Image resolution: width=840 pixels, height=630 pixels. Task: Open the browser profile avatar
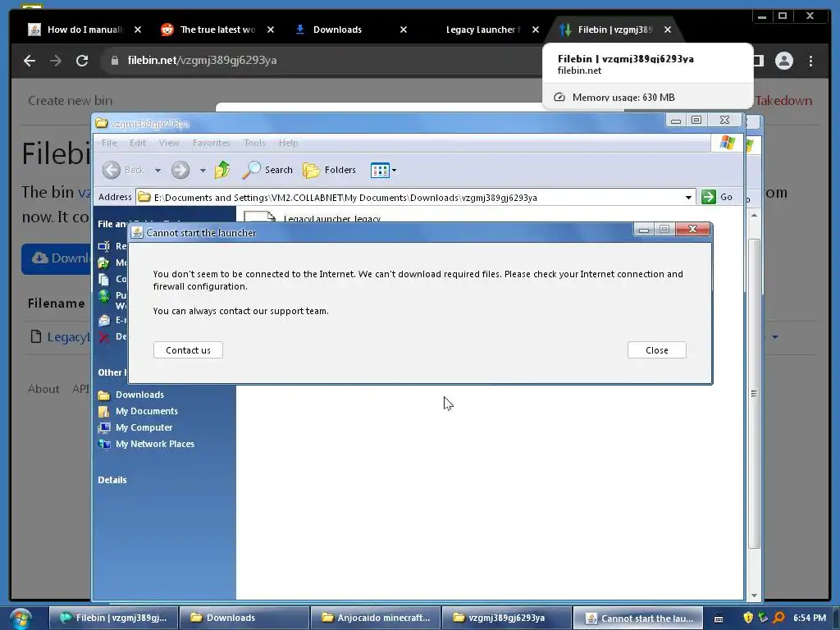coord(783,61)
